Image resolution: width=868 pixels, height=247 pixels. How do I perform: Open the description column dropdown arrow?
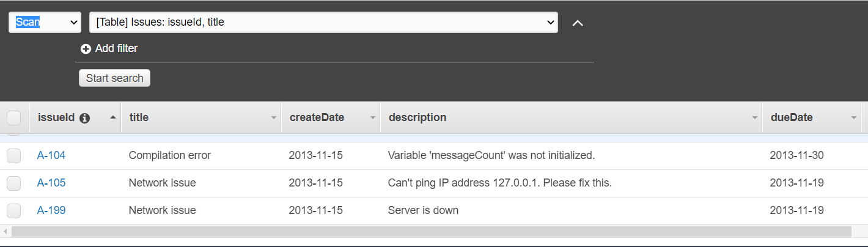click(755, 118)
